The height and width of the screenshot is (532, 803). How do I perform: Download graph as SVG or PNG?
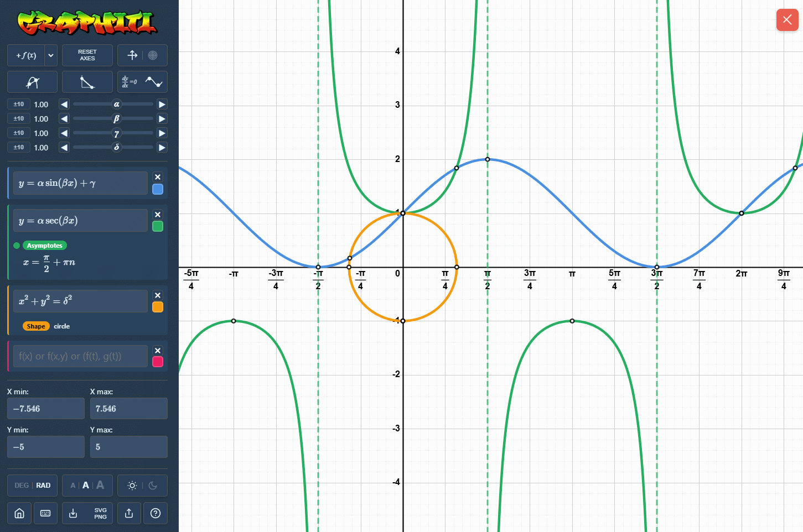[87, 513]
